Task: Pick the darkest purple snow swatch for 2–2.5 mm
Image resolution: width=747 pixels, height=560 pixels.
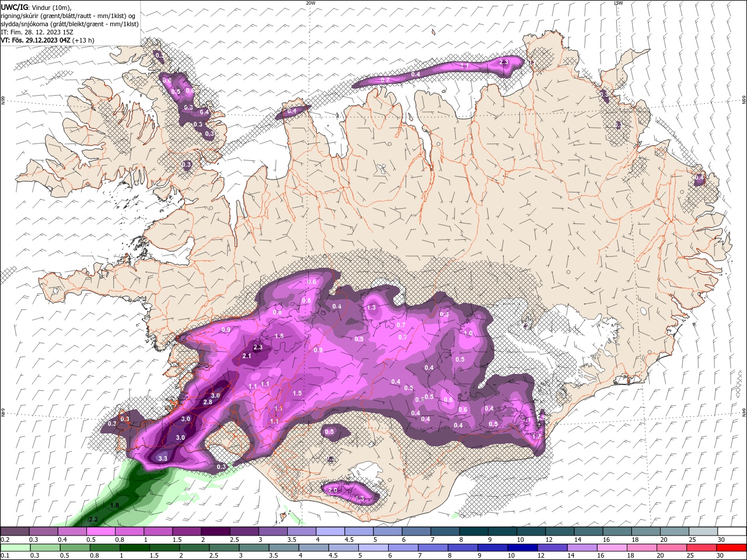Action: [x=215, y=531]
